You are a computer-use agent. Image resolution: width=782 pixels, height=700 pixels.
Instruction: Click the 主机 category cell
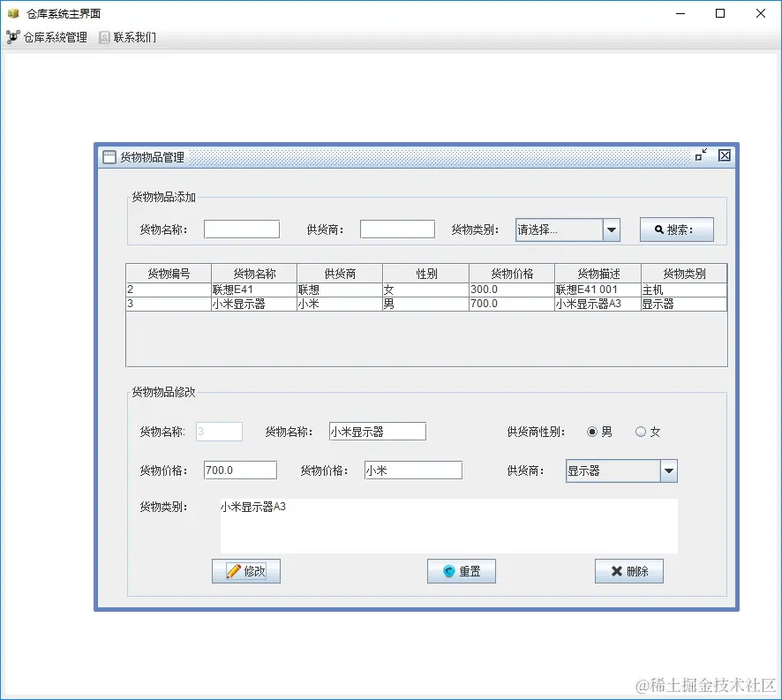coord(684,290)
